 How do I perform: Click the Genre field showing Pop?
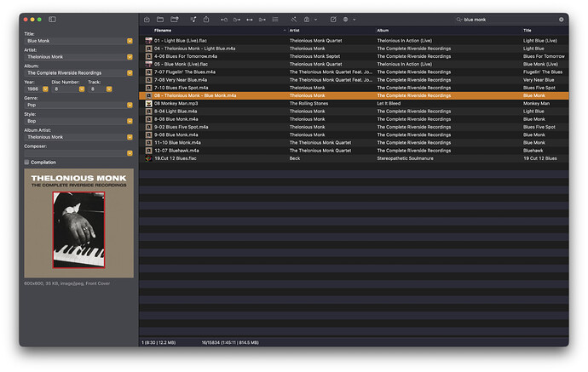76,106
